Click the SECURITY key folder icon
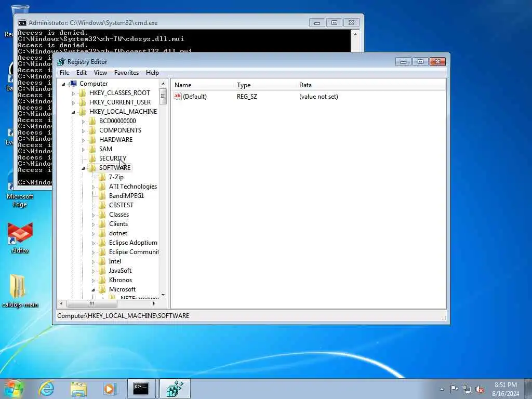Viewport: 532px width, 399px height. pyautogui.click(x=92, y=158)
